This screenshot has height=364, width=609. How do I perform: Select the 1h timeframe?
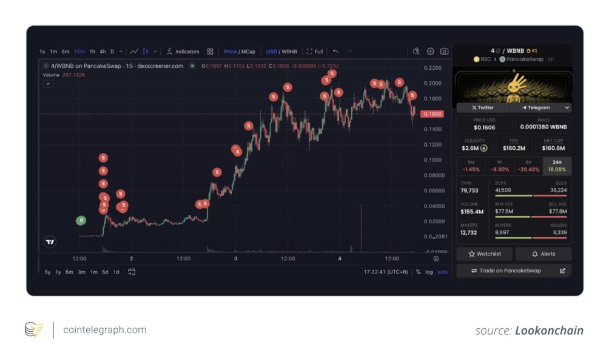(92, 52)
